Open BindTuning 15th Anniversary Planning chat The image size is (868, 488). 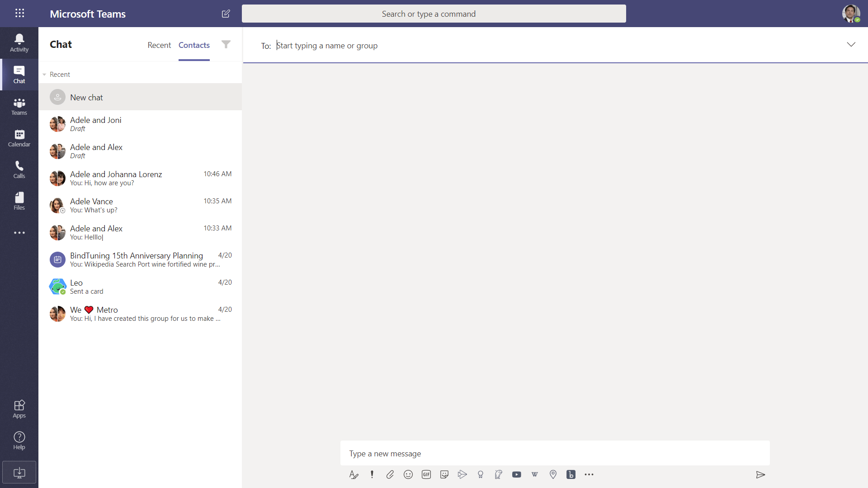(140, 259)
